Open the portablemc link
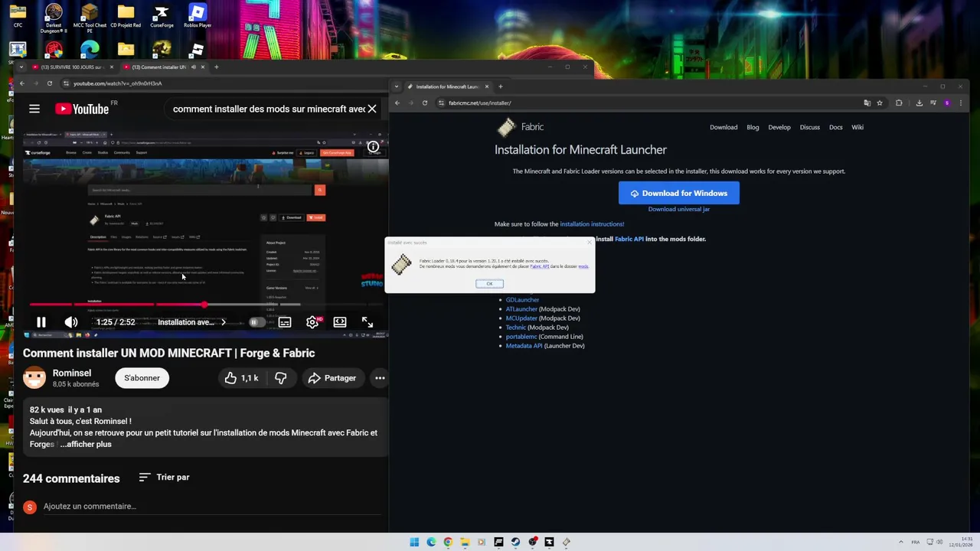Screen dimensions: 980x551 pos(521,337)
